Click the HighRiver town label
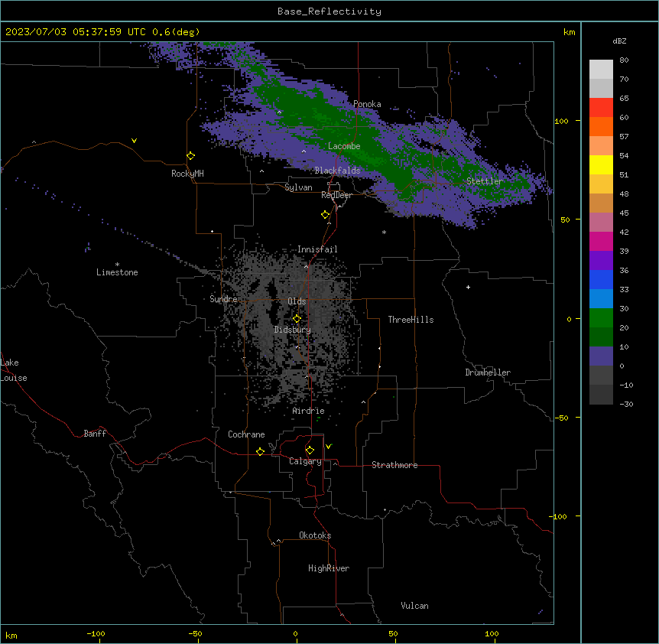Image resolution: width=659 pixels, height=644 pixels. pyautogui.click(x=329, y=568)
